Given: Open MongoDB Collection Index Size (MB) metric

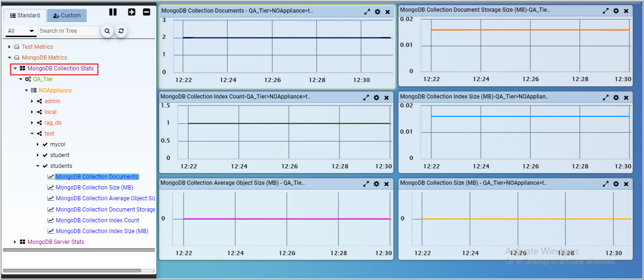Looking at the screenshot, I should [x=102, y=231].
